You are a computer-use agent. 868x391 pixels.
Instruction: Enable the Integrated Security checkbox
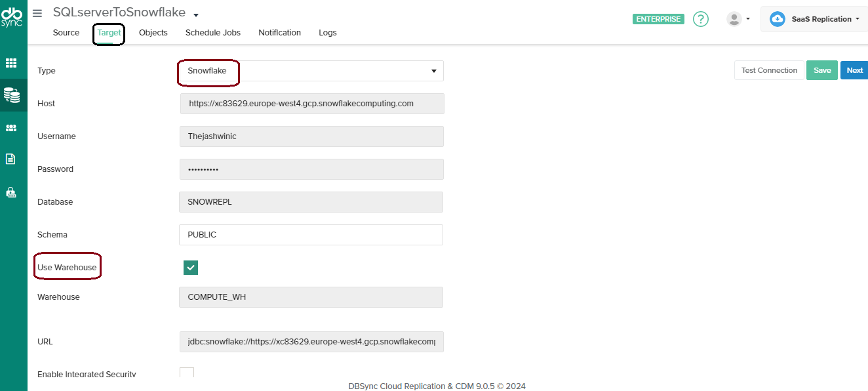coord(187,373)
